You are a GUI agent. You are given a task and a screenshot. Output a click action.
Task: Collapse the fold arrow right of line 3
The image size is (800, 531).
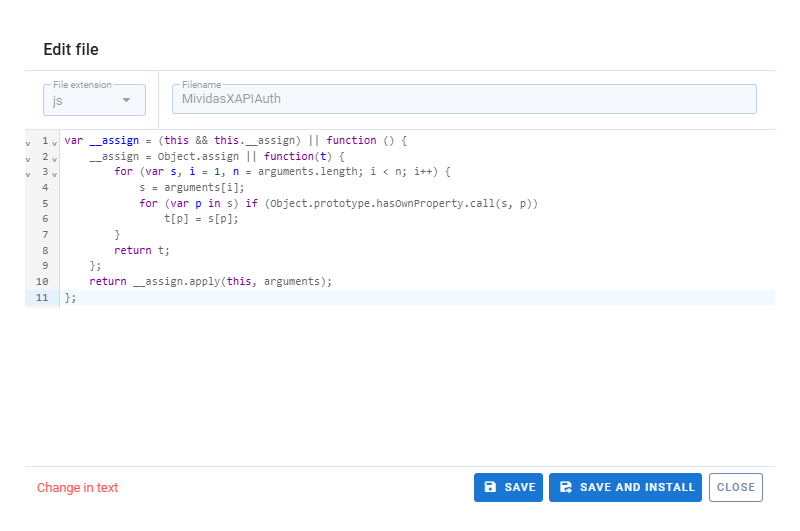click(x=54, y=173)
